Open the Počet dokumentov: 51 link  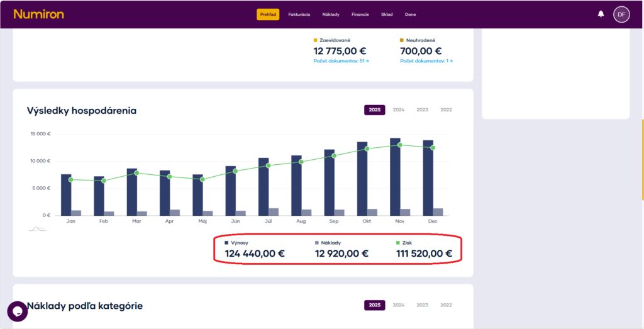pos(341,61)
